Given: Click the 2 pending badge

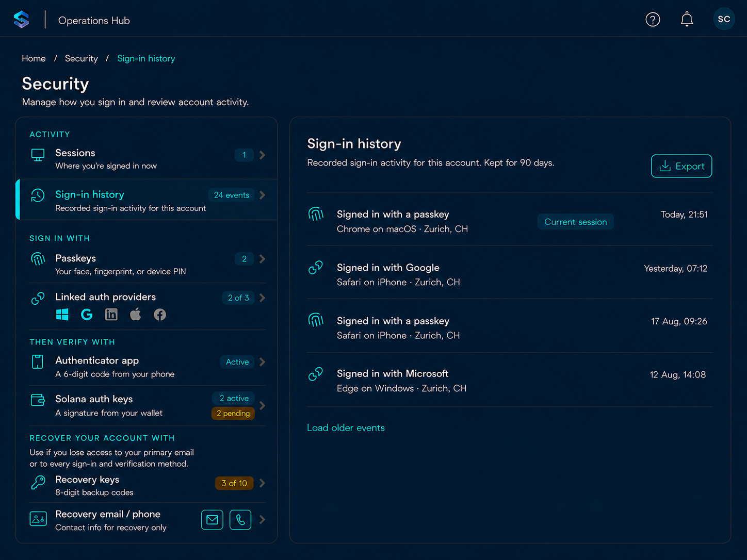Looking at the screenshot, I should (233, 413).
